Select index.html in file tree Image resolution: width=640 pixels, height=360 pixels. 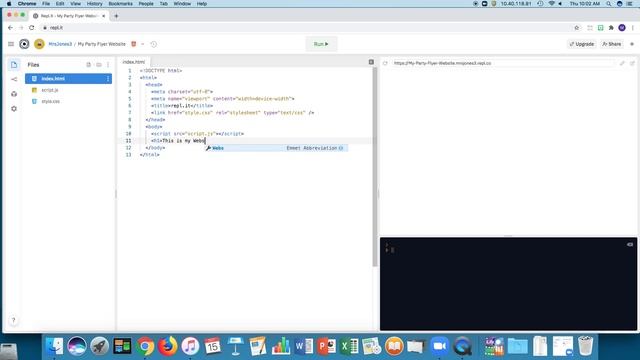point(68,78)
